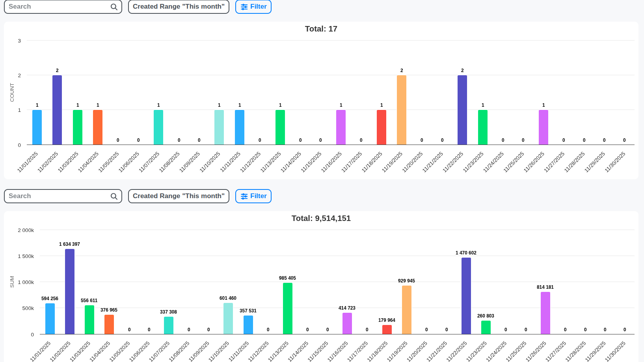Screen dimensions: 644x362
Task: Click the bottom Filter button
Action: tap(253, 196)
